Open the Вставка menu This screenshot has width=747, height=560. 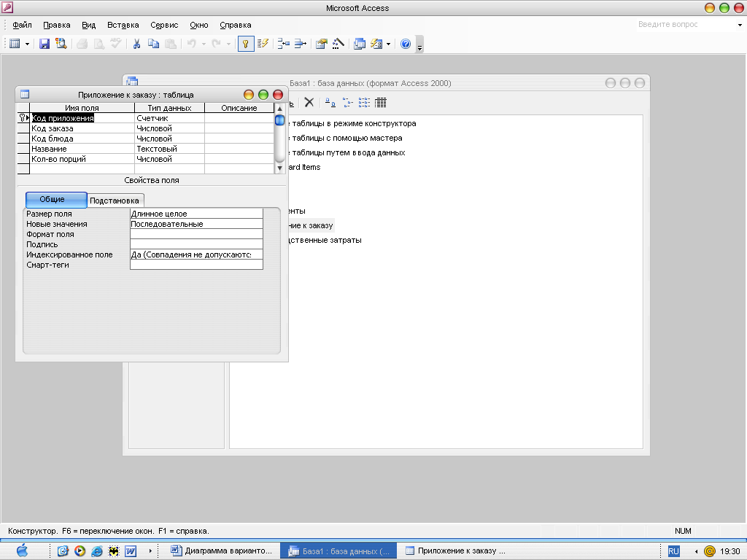[123, 25]
